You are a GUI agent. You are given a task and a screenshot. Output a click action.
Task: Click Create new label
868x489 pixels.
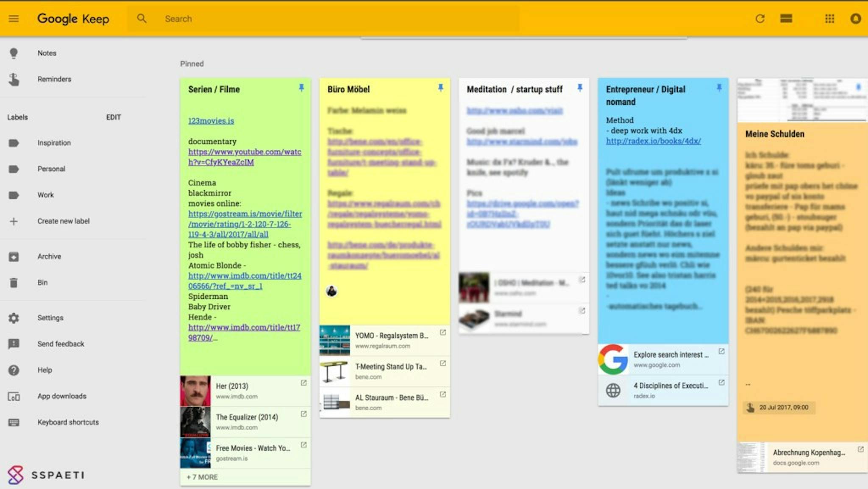[x=64, y=221]
